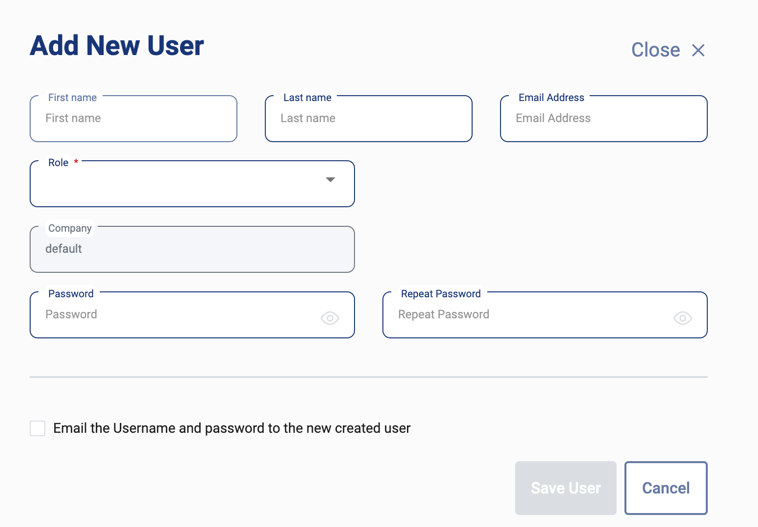The image size is (758, 527).
Task: Click the First name input field
Action: [133, 119]
